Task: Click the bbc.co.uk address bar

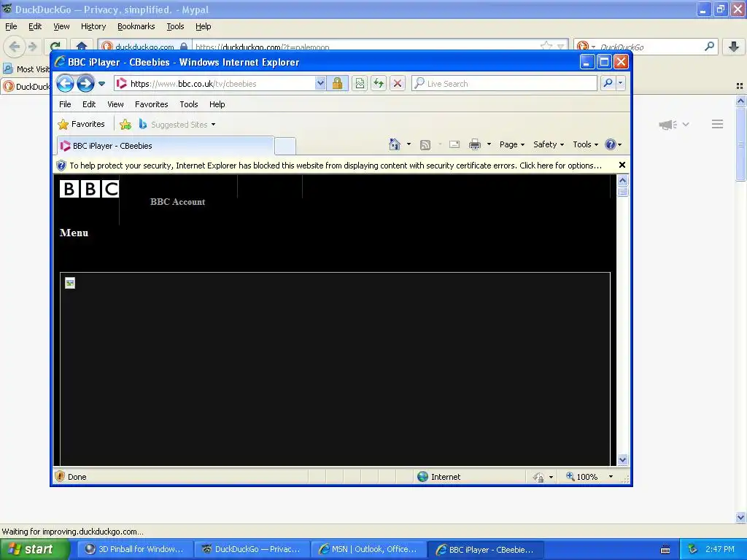Action: (222, 84)
